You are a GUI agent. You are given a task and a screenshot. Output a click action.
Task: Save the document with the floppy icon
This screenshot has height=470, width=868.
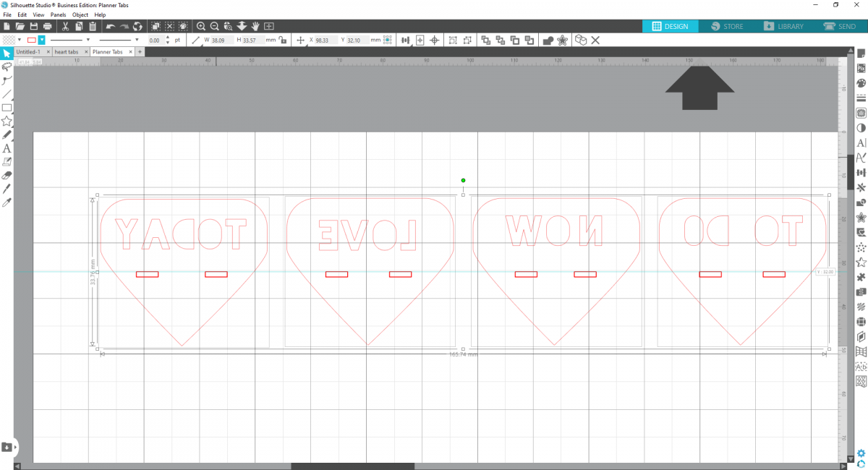tap(33, 26)
